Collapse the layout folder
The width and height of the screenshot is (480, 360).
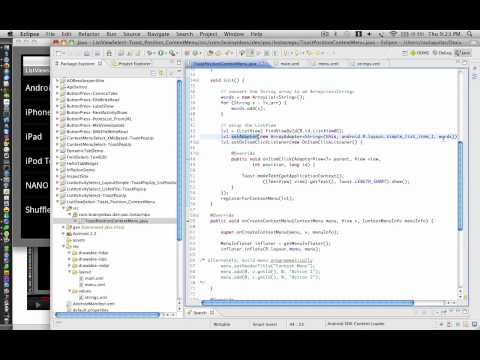(70, 272)
